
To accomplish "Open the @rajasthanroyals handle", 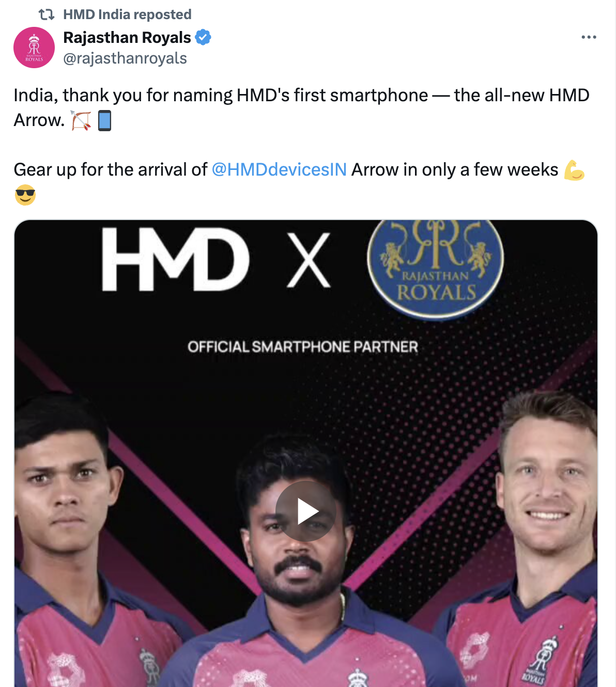I will tap(125, 58).
